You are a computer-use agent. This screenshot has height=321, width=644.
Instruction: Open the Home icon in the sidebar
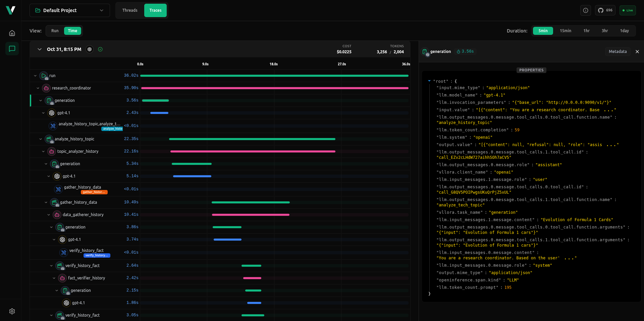pyautogui.click(x=12, y=33)
